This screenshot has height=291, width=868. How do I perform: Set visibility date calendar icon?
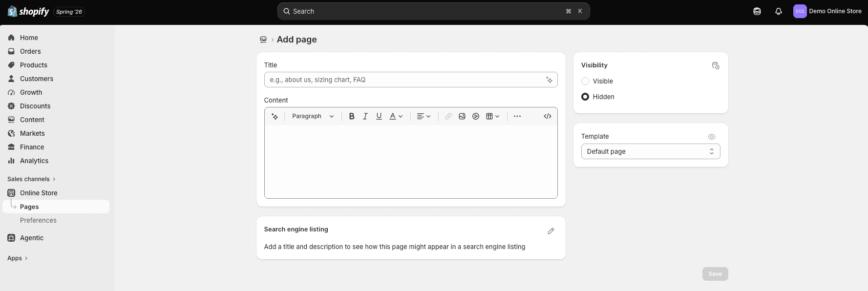point(716,65)
